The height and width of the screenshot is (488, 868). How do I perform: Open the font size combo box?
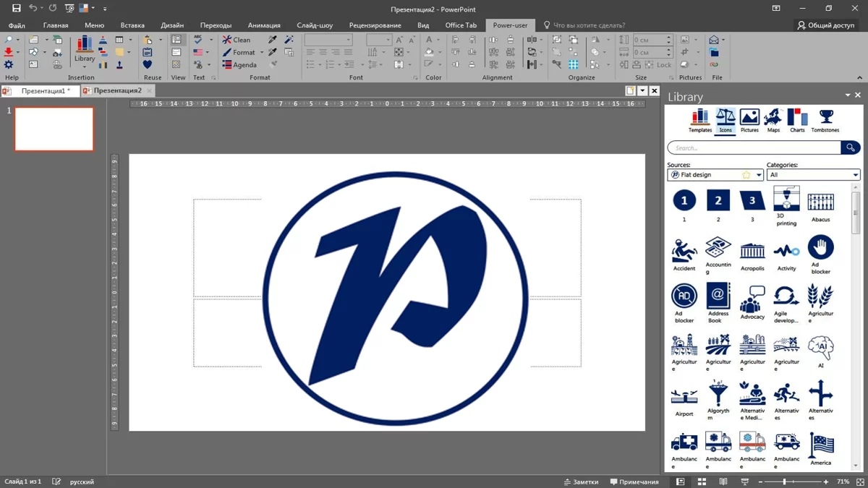coord(379,40)
